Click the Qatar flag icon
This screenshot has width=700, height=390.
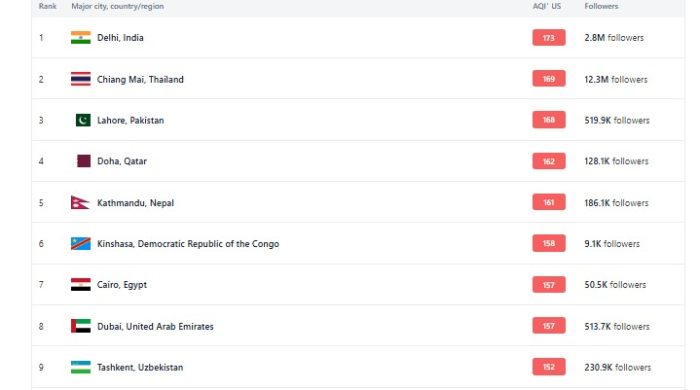pyautogui.click(x=83, y=161)
